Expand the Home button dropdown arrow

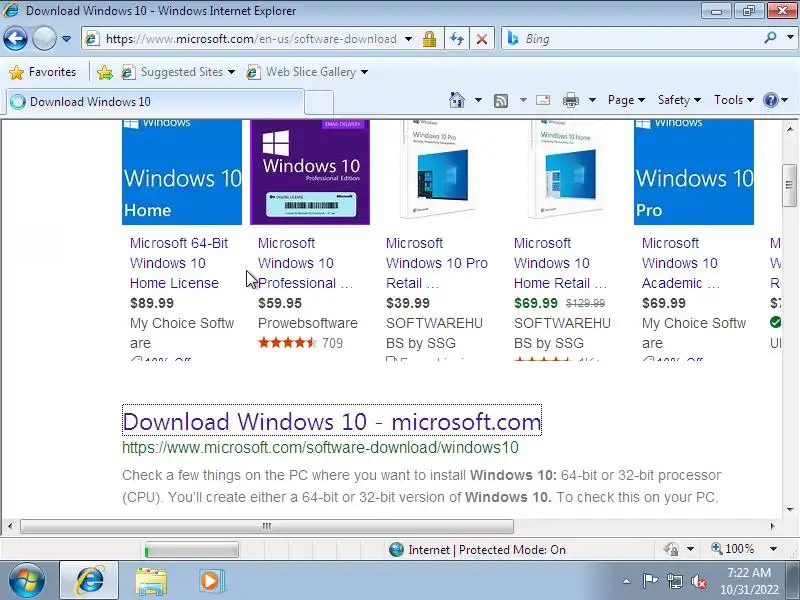pos(478,100)
